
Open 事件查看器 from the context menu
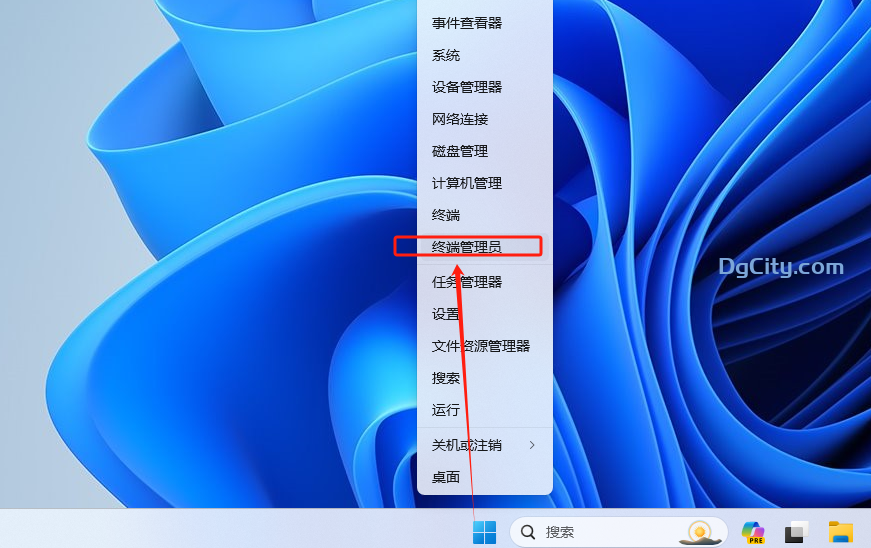(x=484, y=23)
